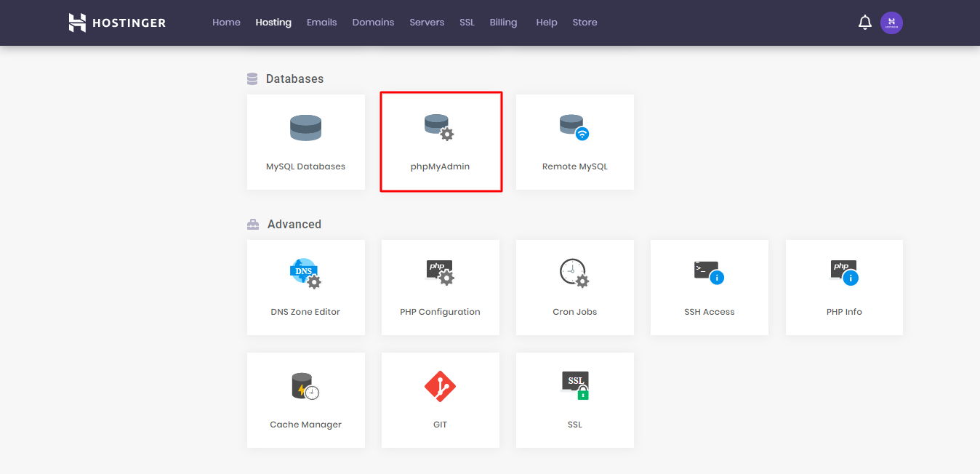The image size is (980, 474).
Task: Open the MySQL Databases icon
Action: click(305, 128)
